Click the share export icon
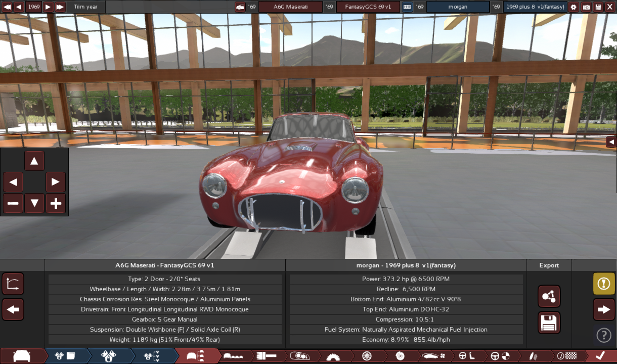The width and height of the screenshot is (617, 364). (x=549, y=296)
